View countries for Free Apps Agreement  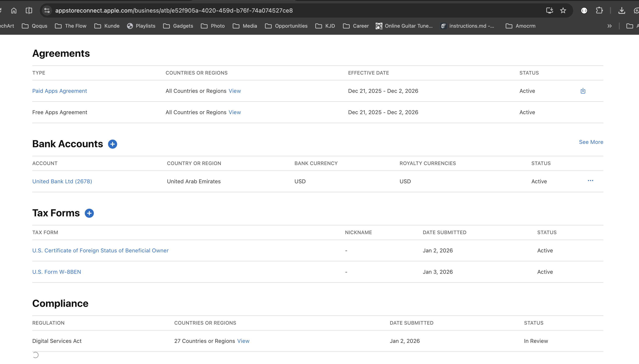coord(234,112)
